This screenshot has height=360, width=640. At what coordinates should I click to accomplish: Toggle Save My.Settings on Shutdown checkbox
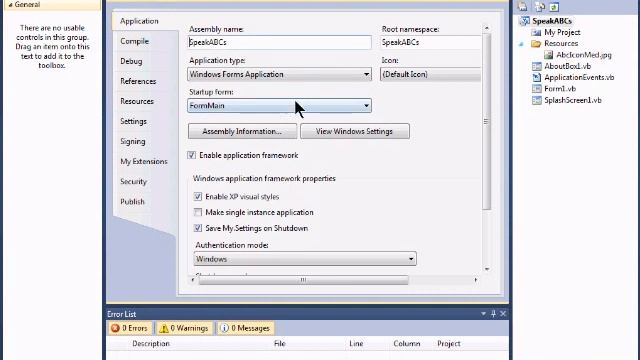(x=198, y=228)
